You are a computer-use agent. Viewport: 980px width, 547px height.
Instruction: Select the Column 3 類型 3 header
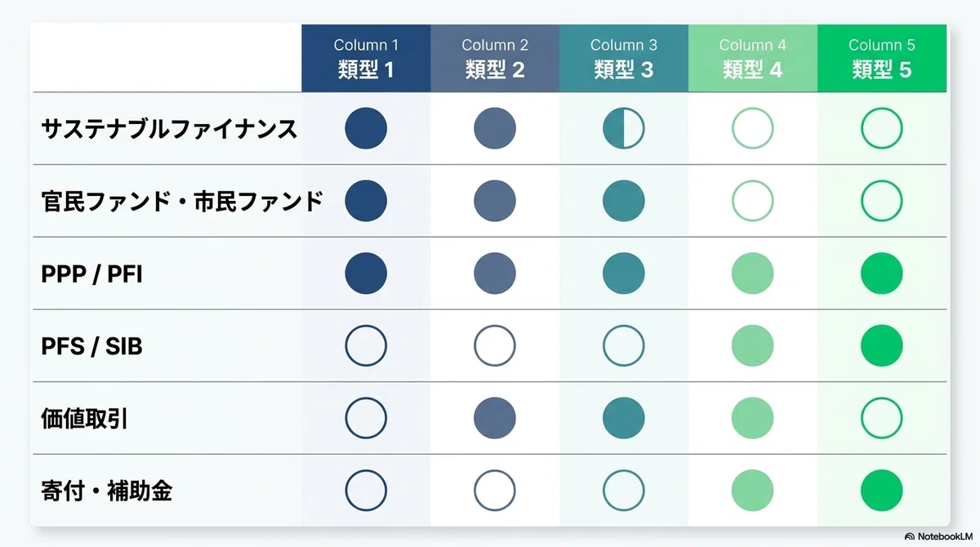pyautogui.click(x=624, y=58)
